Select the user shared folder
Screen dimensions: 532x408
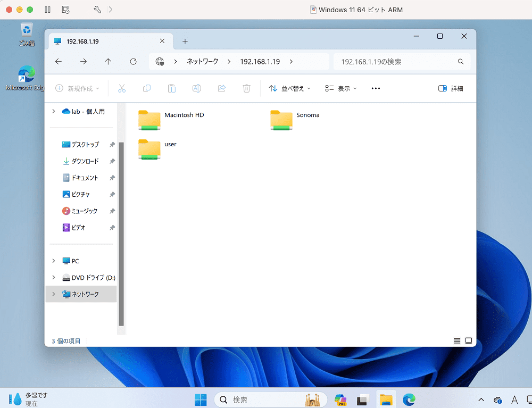pos(157,149)
